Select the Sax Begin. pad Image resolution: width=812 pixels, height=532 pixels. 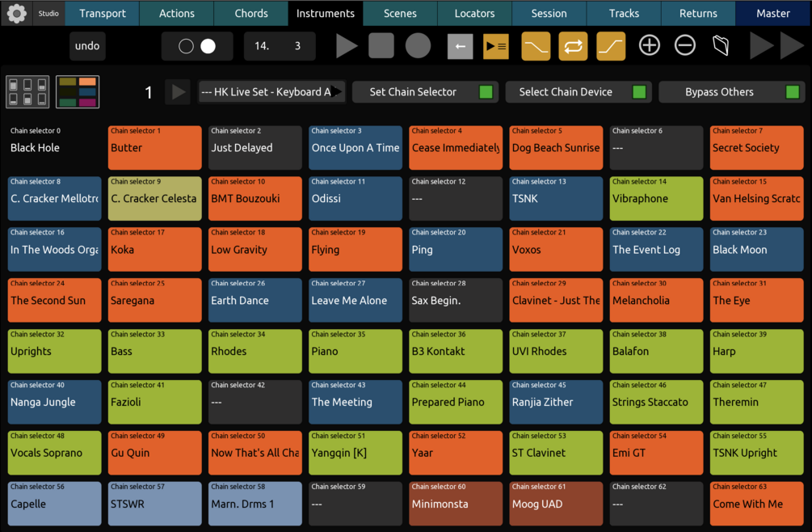click(x=456, y=300)
